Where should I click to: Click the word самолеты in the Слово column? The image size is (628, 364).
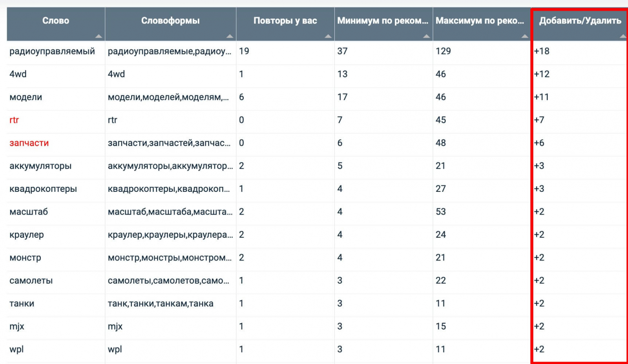pos(31,281)
